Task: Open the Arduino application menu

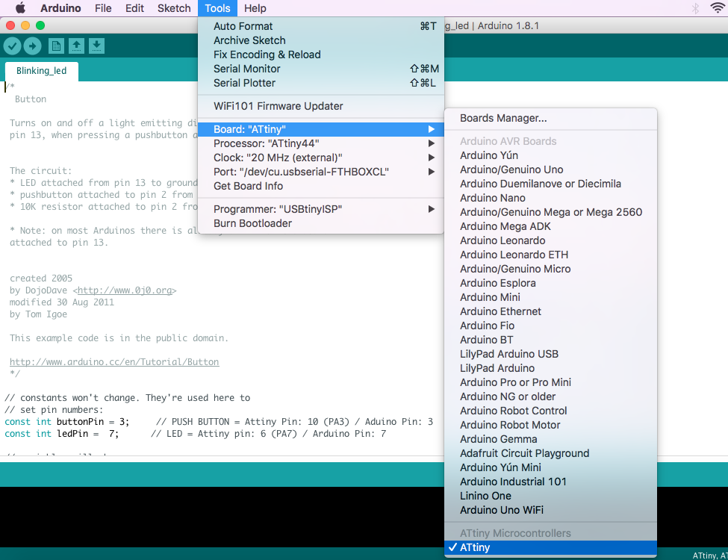Action: coord(60,8)
